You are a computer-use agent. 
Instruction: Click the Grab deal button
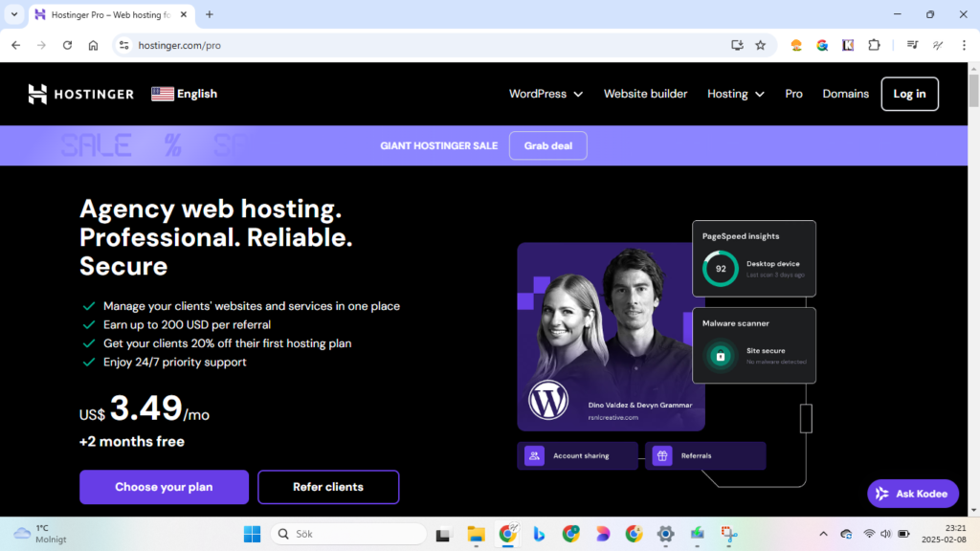coord(548,145)
